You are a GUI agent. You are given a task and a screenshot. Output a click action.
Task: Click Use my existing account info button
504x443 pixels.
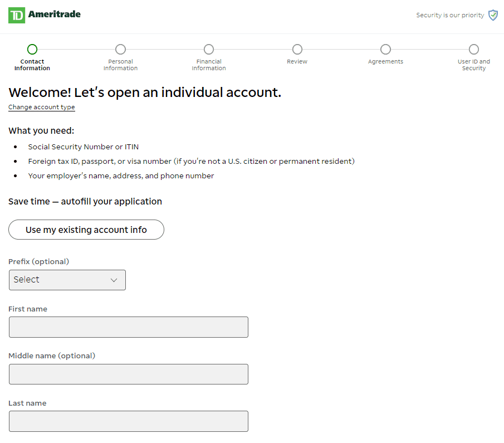[86, 230]
